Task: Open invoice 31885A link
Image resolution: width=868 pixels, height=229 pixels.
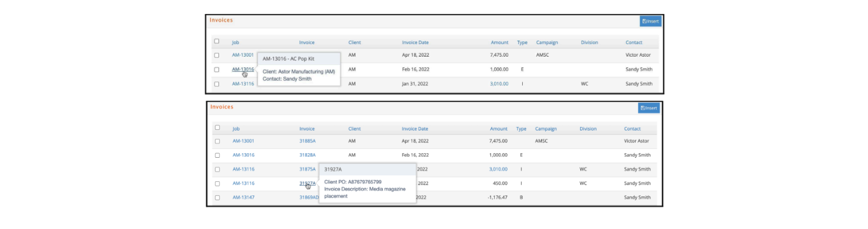Action: [x=308, y=141]
